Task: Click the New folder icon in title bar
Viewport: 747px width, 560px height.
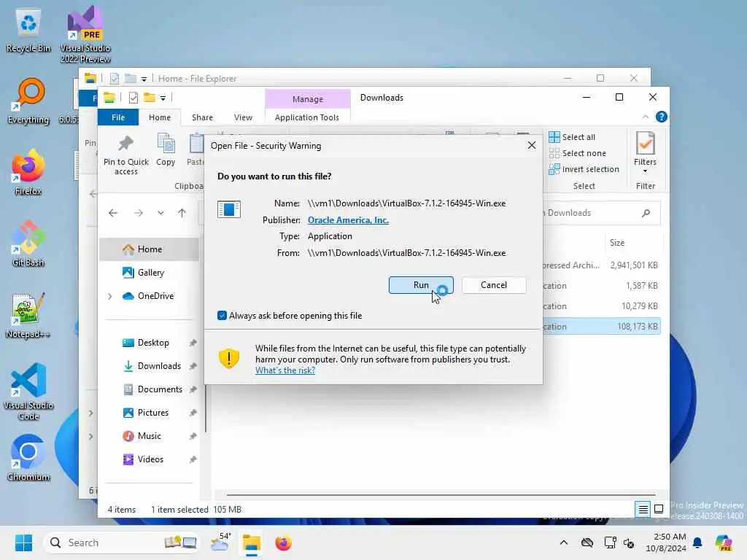Action: click(150, 98)
